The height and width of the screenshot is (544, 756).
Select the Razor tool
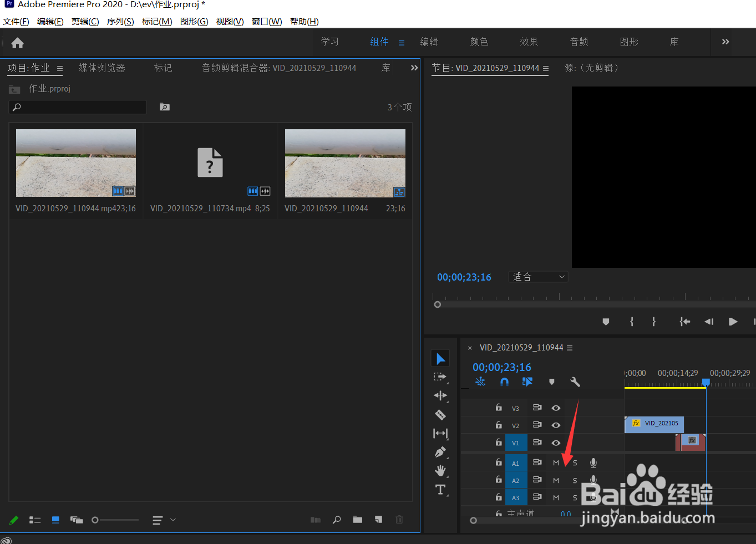(440, 414)
